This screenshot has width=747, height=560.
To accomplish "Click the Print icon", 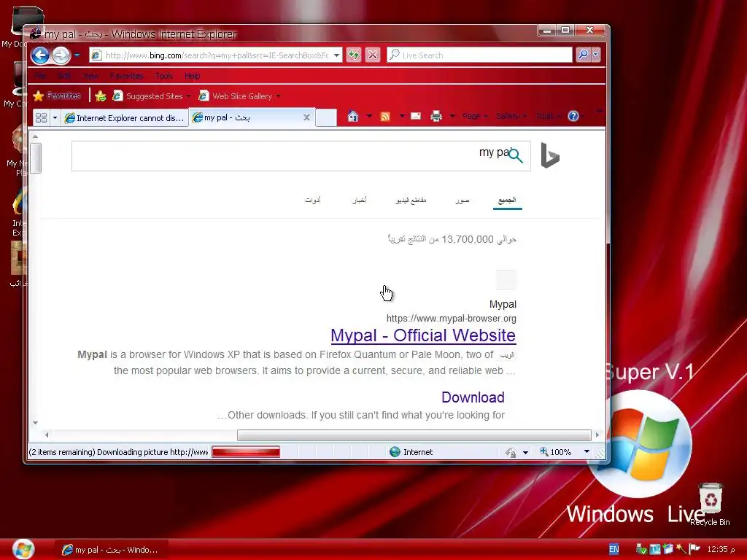I will [x=436, y=116].
